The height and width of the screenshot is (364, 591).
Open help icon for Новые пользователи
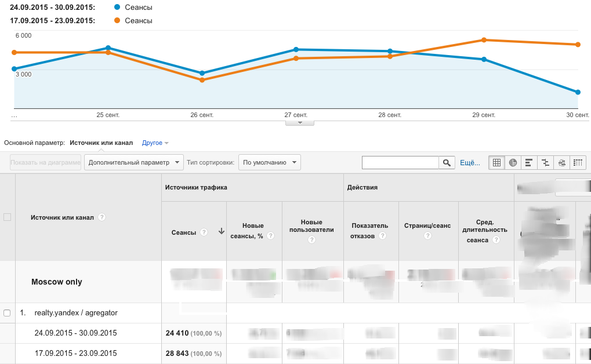(x=311, y=239)
